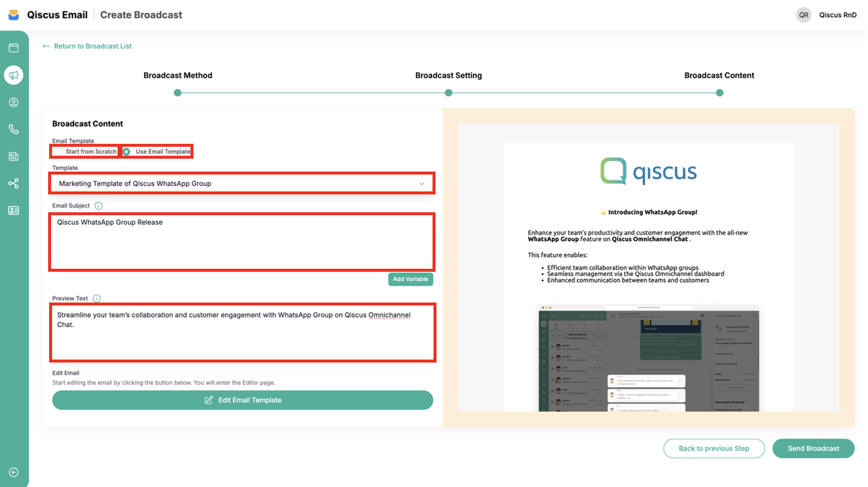868x487 pixels.
Task: Click the QR user avatar
Action: point(804,15)
